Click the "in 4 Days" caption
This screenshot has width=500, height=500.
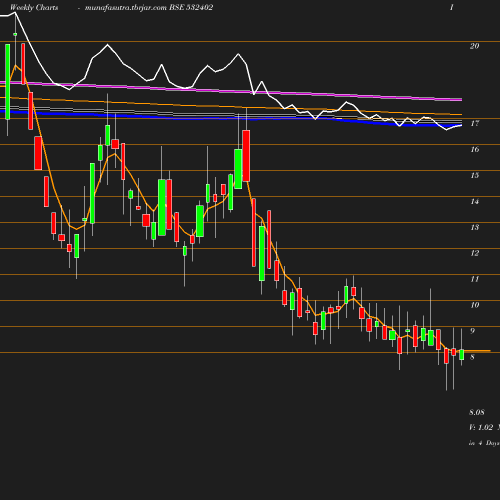484,443
